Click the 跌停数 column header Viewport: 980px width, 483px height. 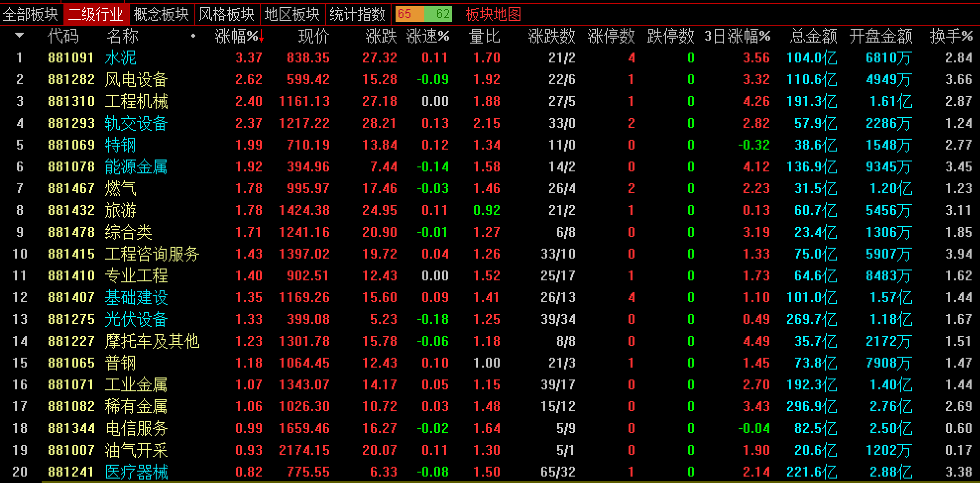[671, 36]
